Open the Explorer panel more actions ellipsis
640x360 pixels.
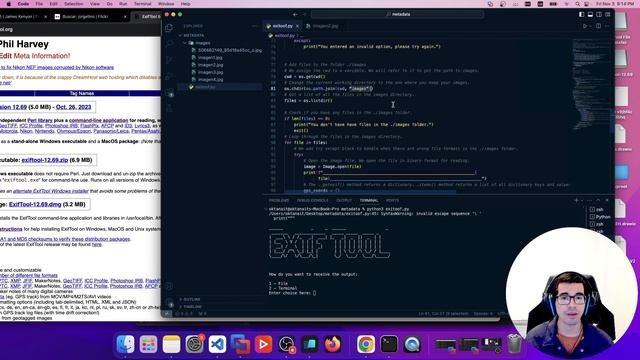point(254,26)
